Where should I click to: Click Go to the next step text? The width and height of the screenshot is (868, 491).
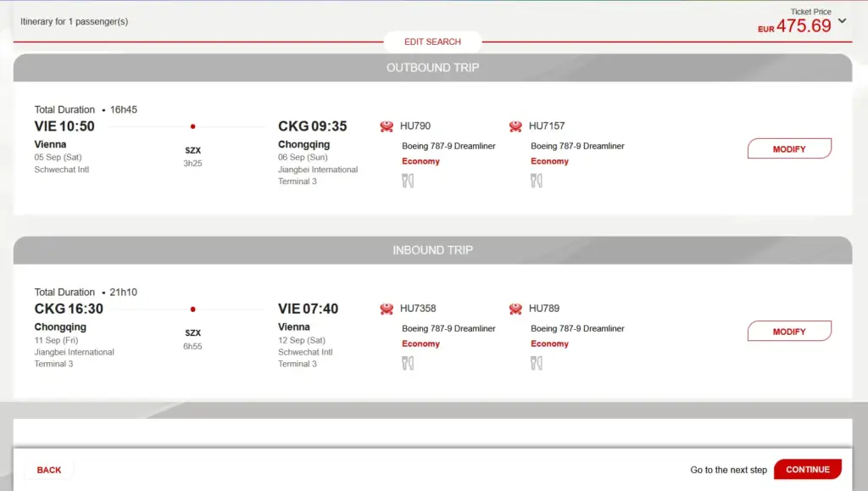[x=728, y=470]
